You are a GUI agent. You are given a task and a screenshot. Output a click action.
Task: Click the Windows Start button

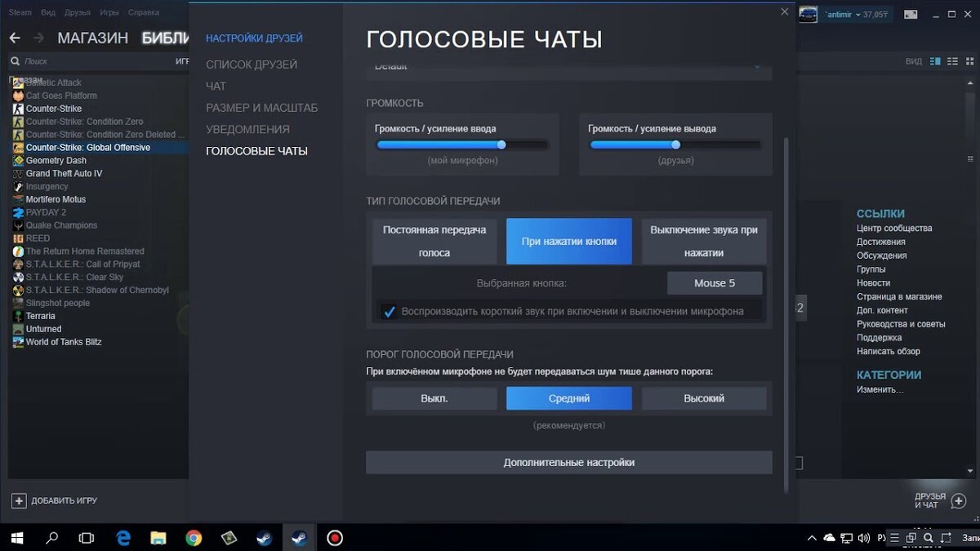tap(17, 538)
